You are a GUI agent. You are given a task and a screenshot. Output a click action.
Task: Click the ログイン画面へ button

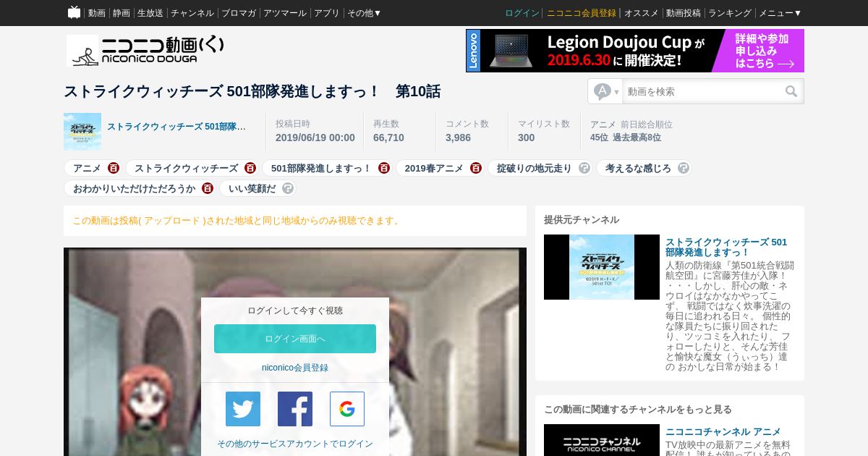(295, 339)
